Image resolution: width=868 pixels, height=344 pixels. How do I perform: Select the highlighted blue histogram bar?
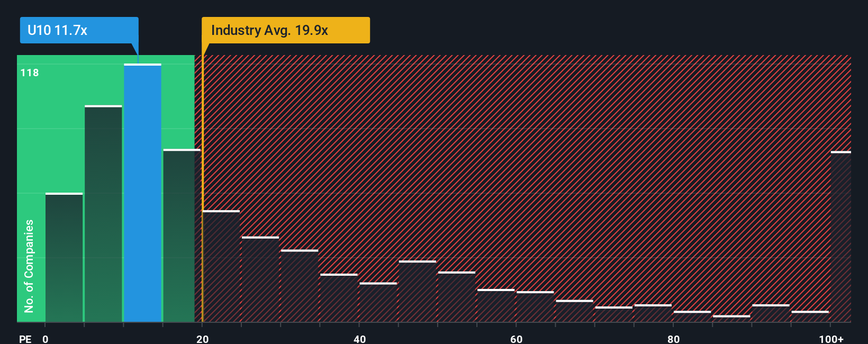coord(142,193)
